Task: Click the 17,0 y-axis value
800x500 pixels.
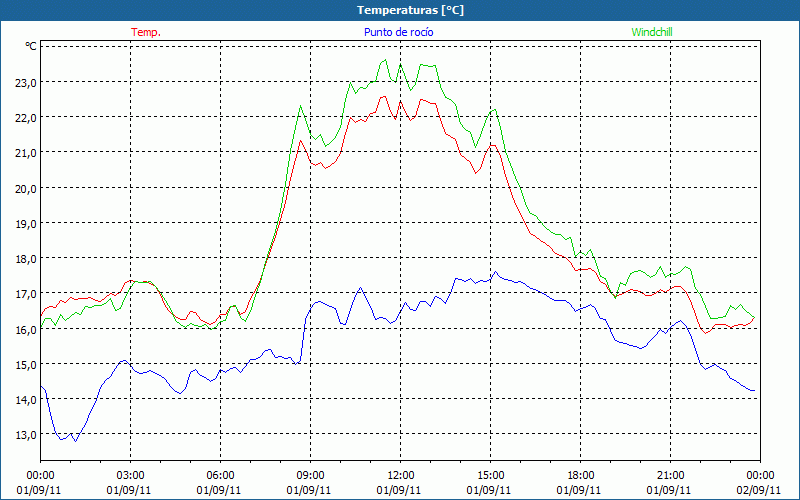Action: click(x=26, y=294)
